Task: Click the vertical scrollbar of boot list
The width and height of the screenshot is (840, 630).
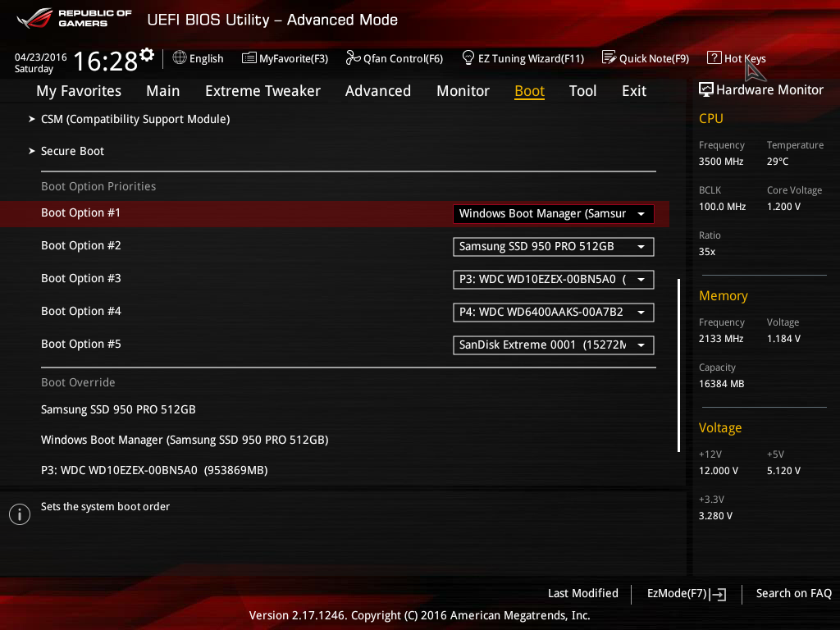Action: pyautogui.click(x=678, y=365)
